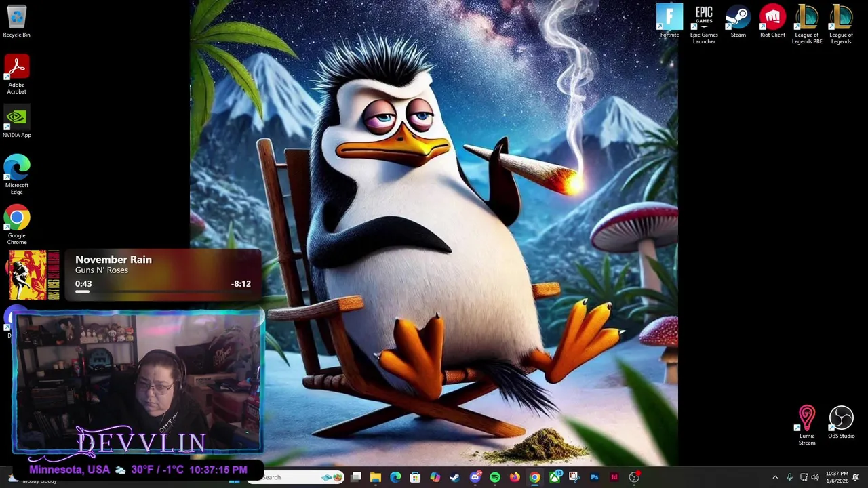Open Discord from the taskbar

click(x=475, y=477)
